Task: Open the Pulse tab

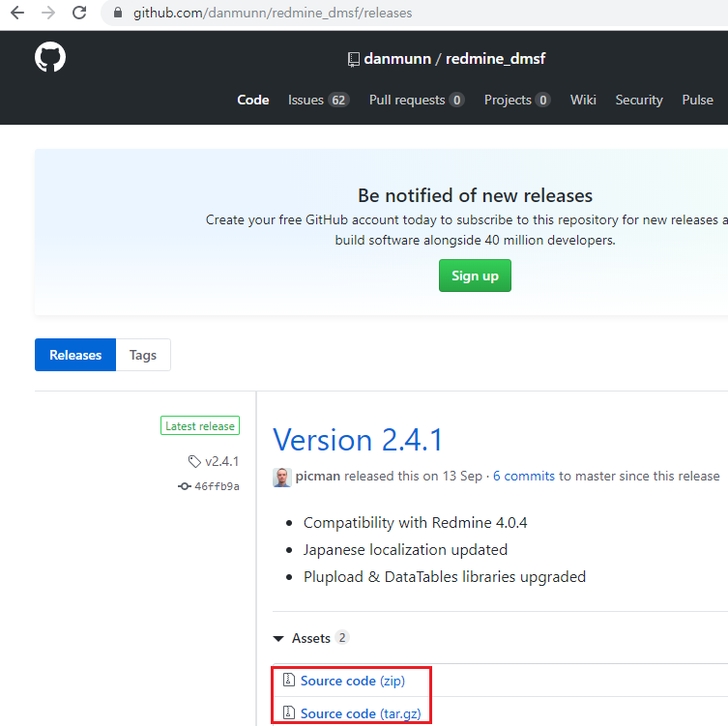Action: pyautogui.click(x=697, y=100)
